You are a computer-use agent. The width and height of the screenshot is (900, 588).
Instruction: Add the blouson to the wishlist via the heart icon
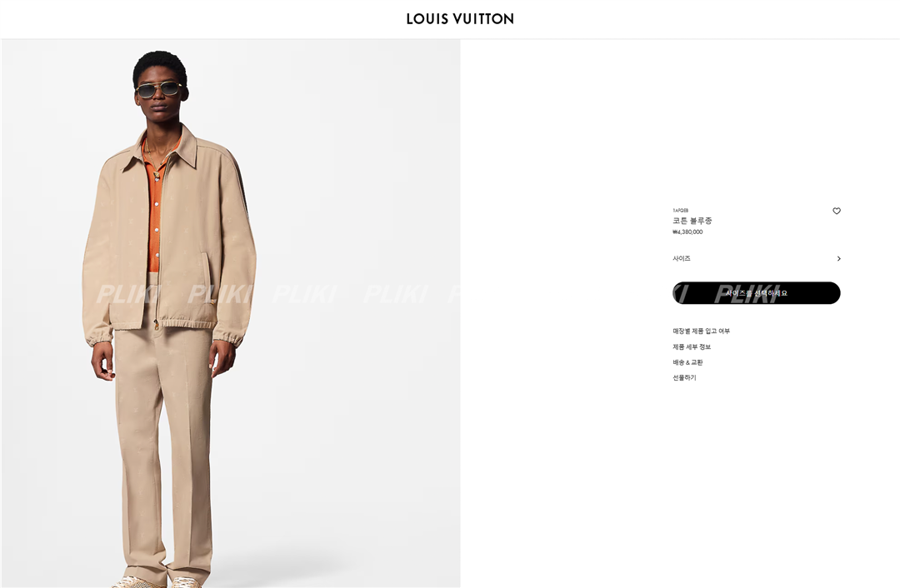click(837, 211)
